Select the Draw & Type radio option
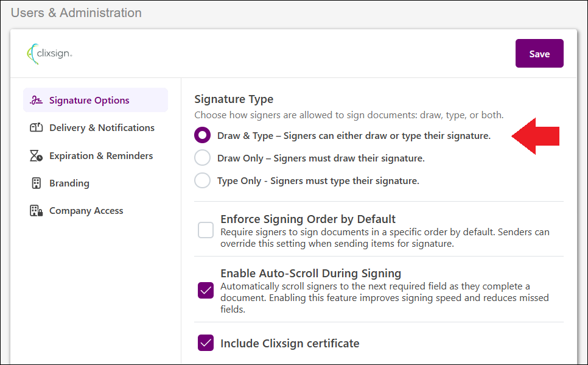The height and width of the screenshot is (365, 588). (202, 135)
